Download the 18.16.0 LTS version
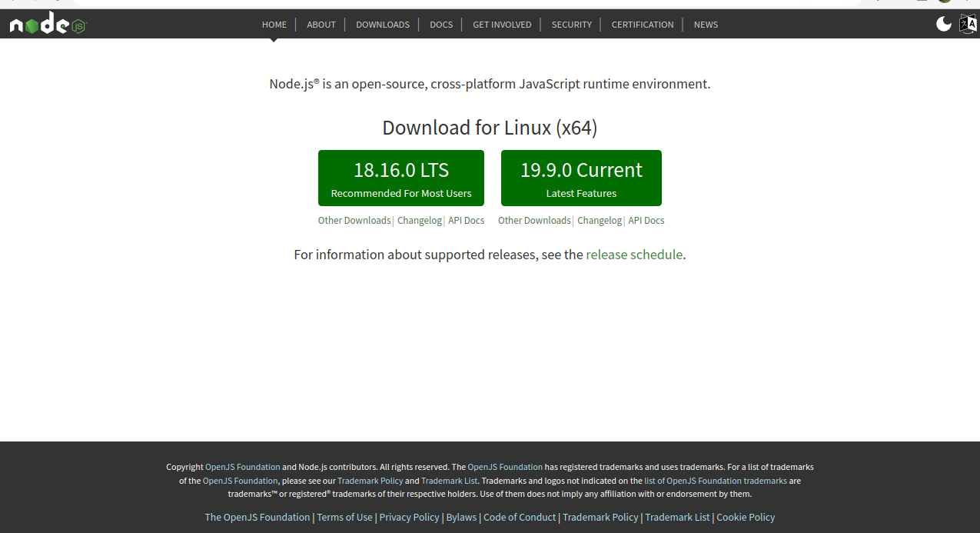Viewport: 980px width, 533px height. [x=401, y=178]
